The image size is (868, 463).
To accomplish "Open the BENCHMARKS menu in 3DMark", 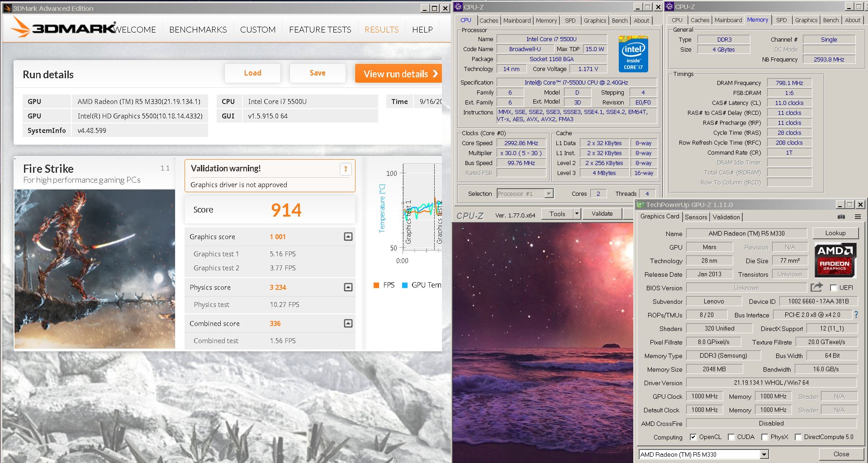I will 198,29.
